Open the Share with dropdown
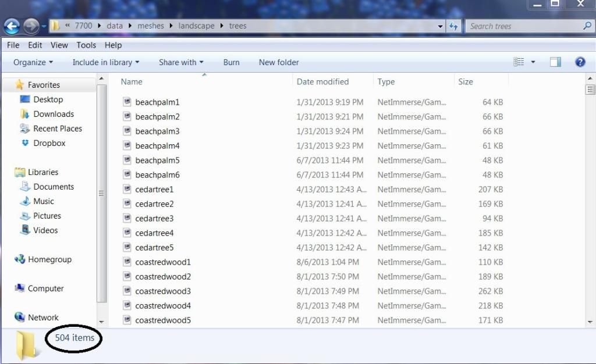 (x=181, y=62)
